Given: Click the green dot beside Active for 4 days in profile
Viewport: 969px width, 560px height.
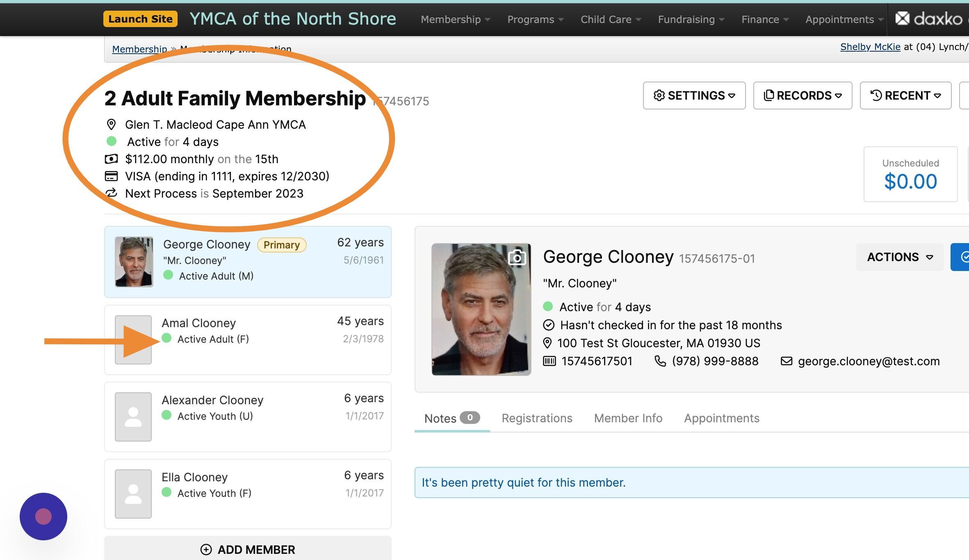Looking at the screenshot, I should click(548, 306).
